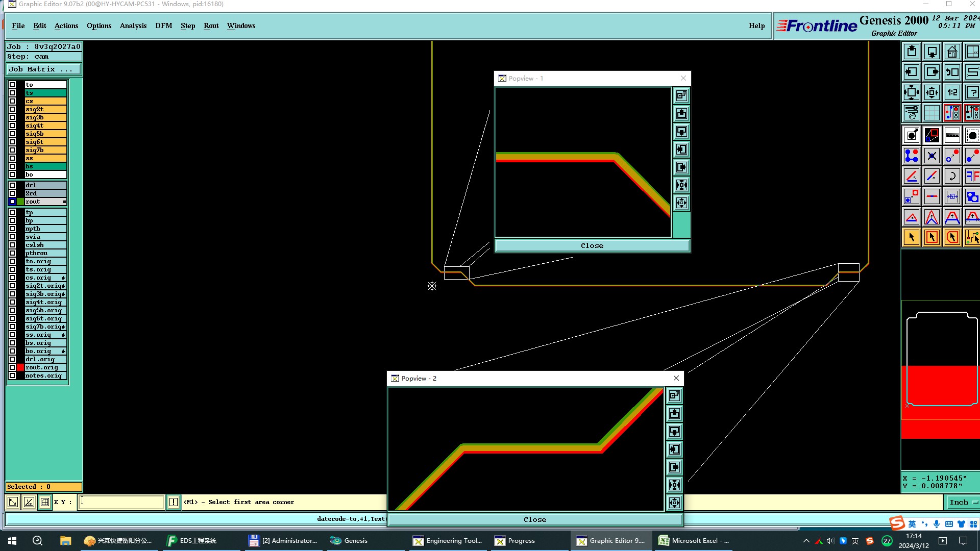Open the Analysis menu

coord(133,26)
